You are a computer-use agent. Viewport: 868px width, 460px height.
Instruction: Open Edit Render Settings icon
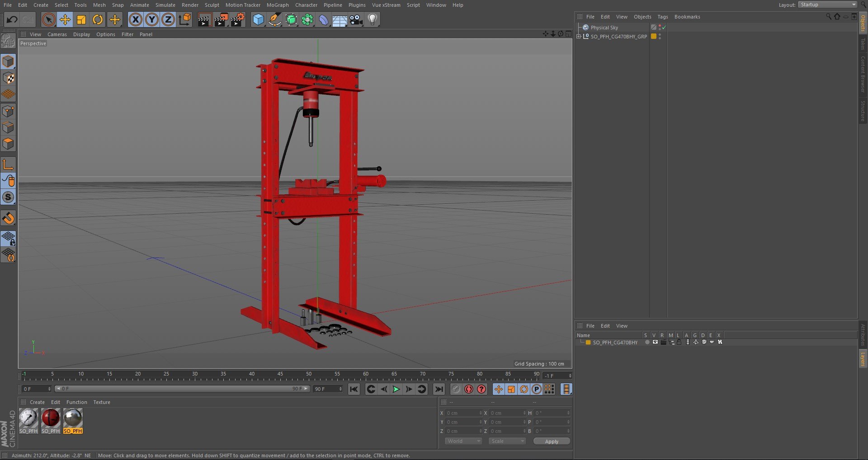(x=237, y=19)
